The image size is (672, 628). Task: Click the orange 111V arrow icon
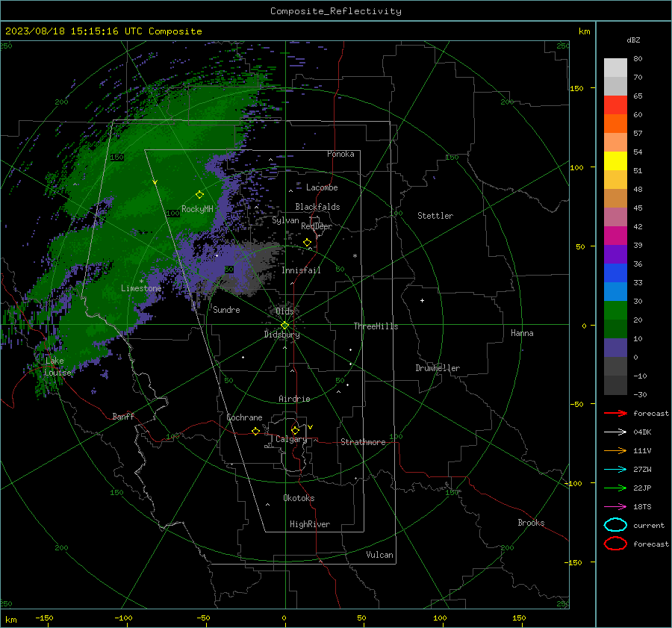click(x=615, y=450)
